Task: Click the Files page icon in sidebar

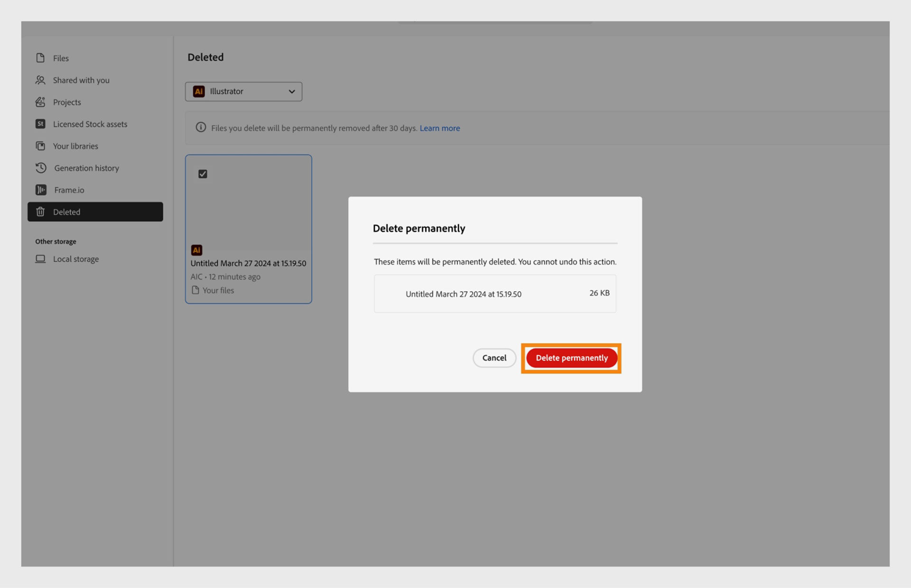Action: (x=40, y=58)
